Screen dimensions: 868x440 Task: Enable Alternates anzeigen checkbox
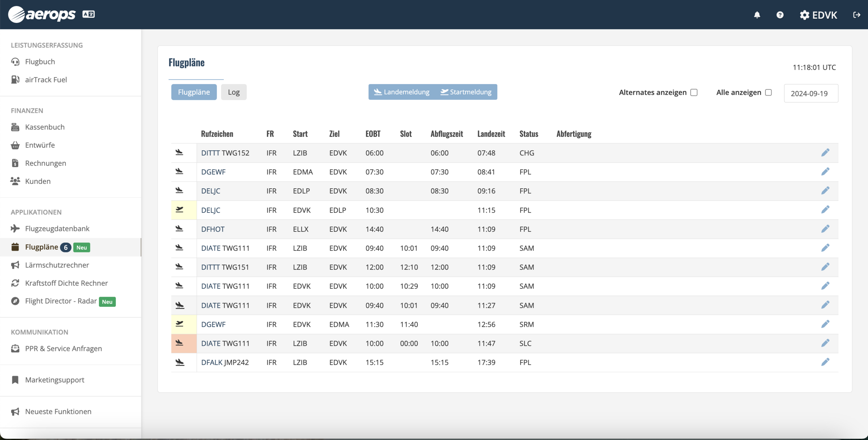tap(694, 92)
